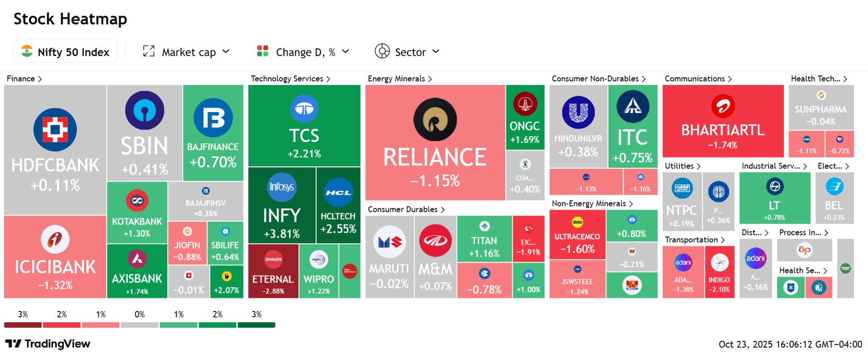This screenshot has width=868, height=358.
Task: Click the Wipro logo icon
Action: click(x=318, y=259)
